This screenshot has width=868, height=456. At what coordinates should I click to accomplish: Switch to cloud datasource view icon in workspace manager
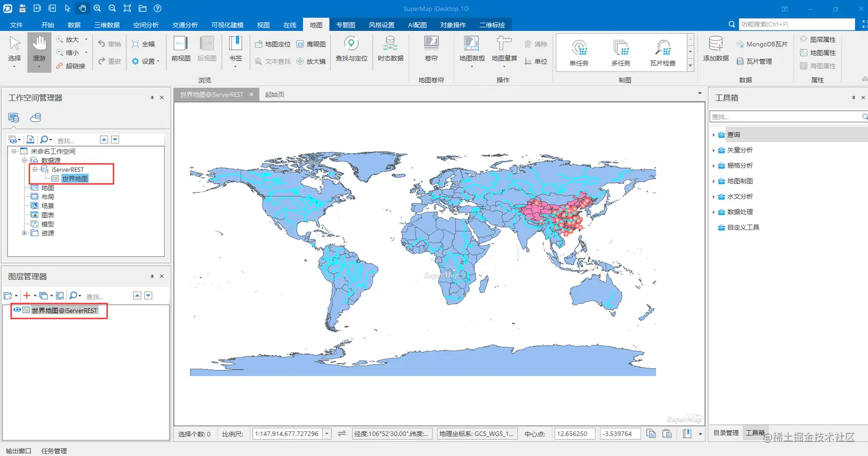[x=36, y=118]
